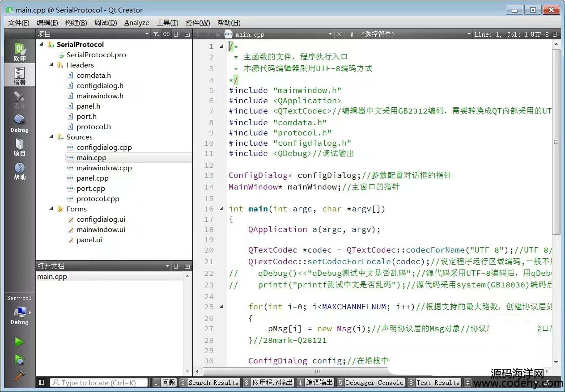Close the main.cpp document

click(339, 34)
